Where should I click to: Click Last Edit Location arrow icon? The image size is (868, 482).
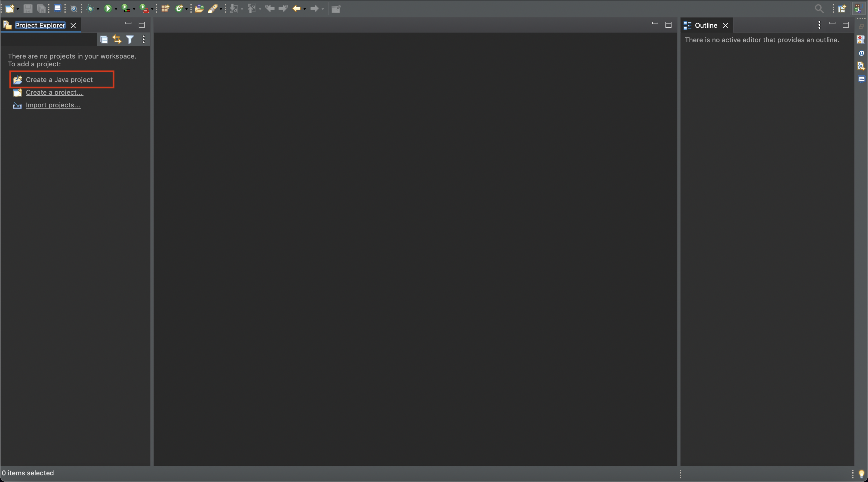point(270,8)
